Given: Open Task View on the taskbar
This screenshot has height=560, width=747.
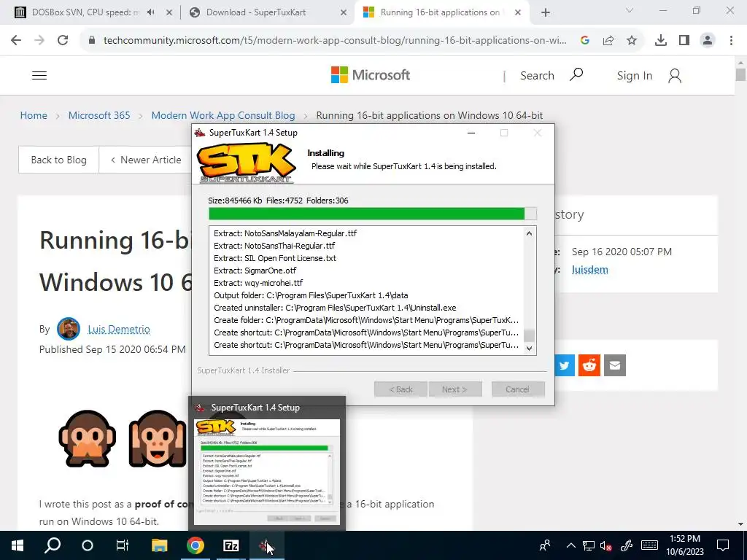Looking at the screenshot, I should click(123, 545).
